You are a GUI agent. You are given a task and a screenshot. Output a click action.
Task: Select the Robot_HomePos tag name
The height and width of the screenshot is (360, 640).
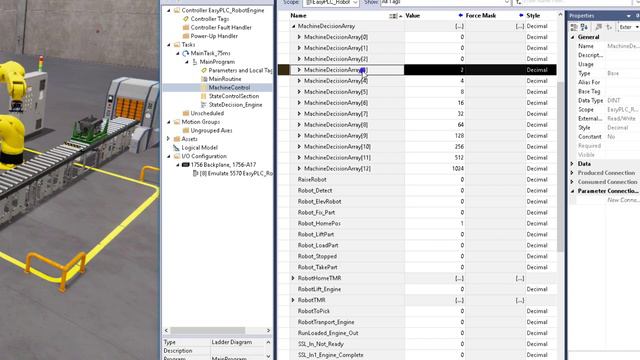pos(319,223)
